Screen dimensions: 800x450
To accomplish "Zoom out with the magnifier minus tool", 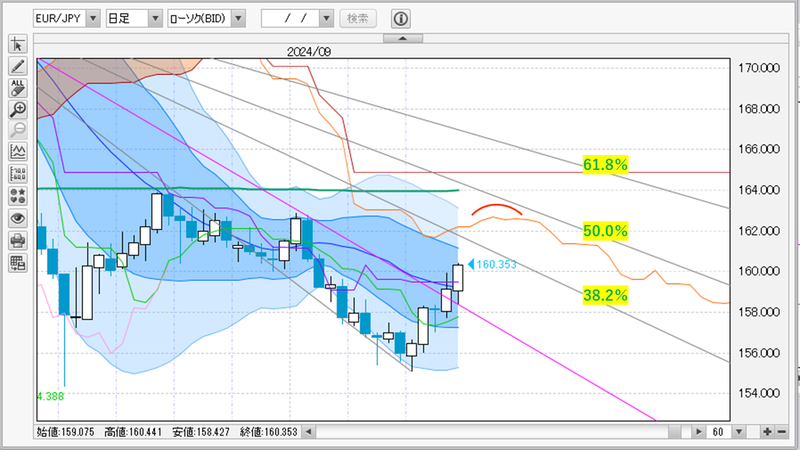I will point(18,131).
